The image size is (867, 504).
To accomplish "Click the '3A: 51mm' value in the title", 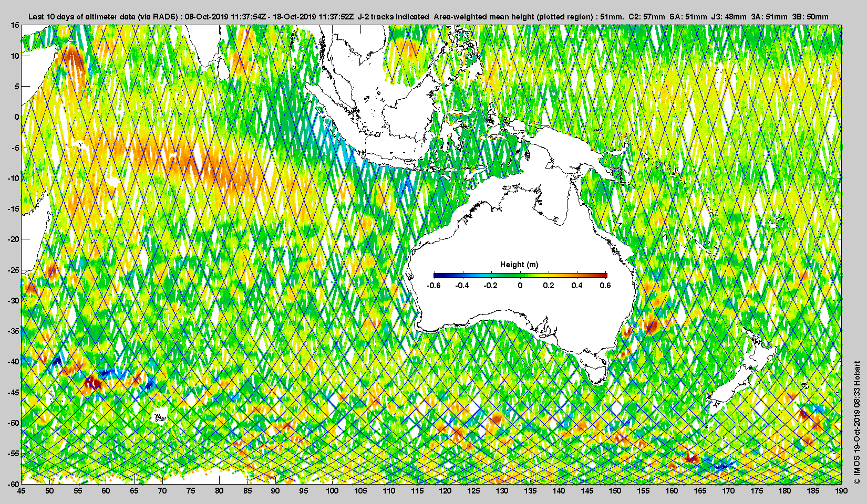I will pyautogui.click(x=769, y=17).
